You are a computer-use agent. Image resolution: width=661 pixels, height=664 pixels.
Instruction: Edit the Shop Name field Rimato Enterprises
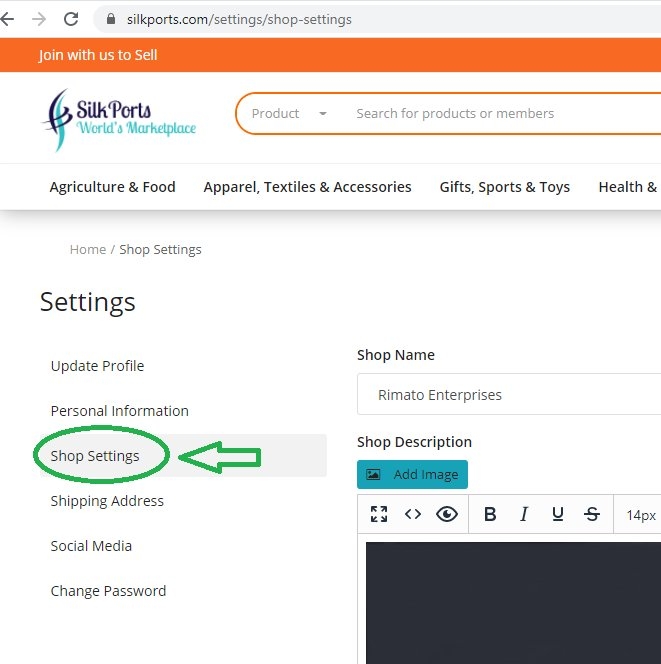pos(509,394)
